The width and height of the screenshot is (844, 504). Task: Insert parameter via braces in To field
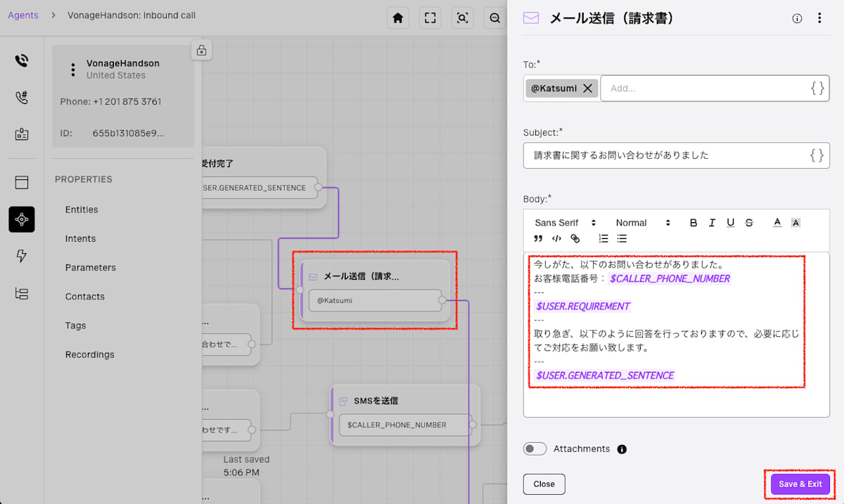[x=817, y=89]
